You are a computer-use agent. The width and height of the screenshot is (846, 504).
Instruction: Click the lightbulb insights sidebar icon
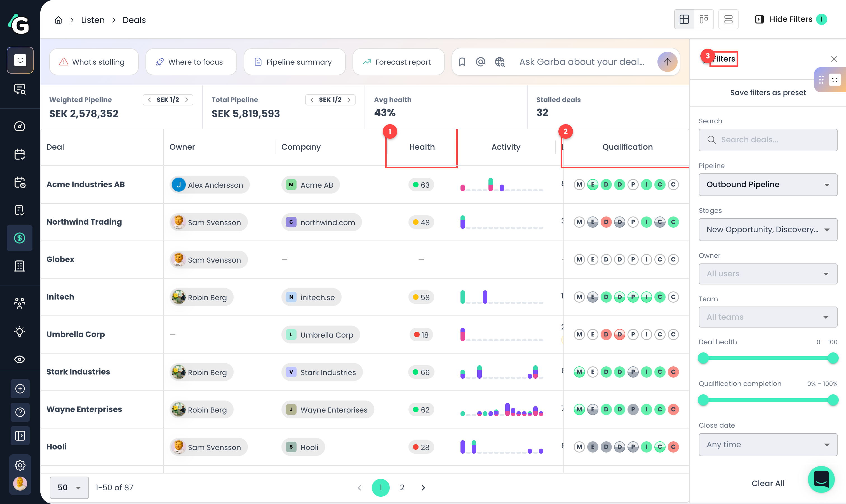(x=20, y=331)
